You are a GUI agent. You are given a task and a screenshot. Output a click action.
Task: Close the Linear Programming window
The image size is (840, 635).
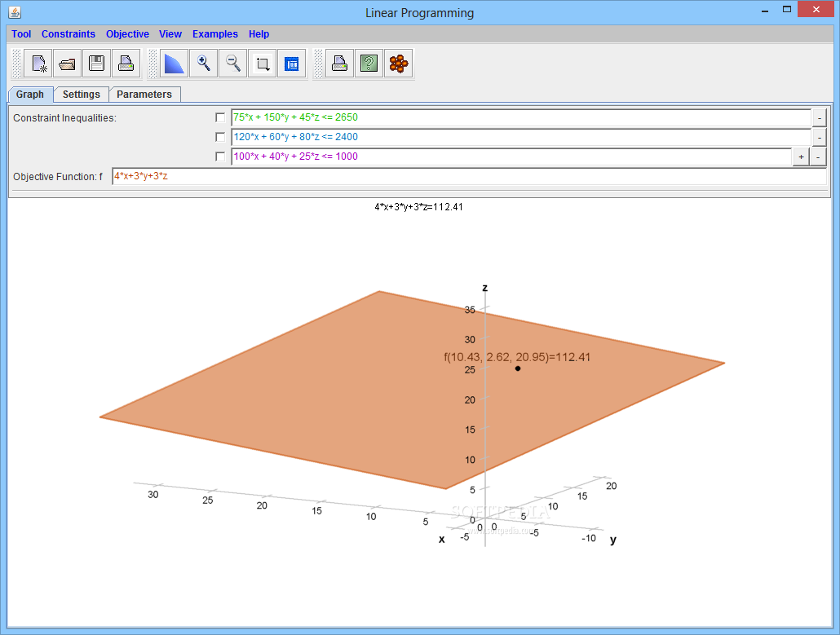pyautogui.click(x=816, y=10)
